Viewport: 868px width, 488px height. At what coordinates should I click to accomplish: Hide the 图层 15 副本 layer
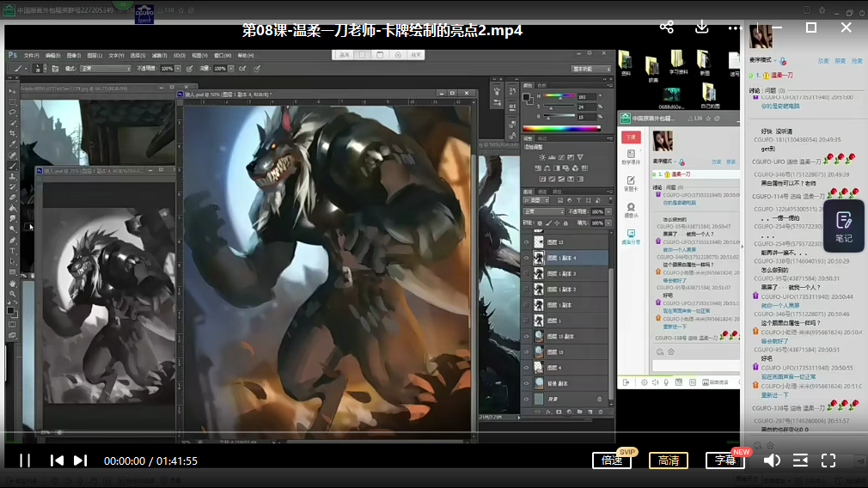527,337
